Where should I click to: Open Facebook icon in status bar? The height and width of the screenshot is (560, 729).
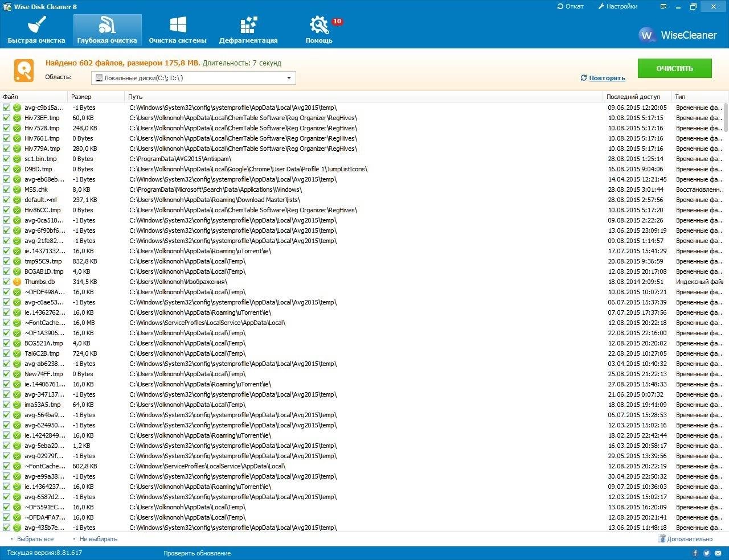point(695,553)
